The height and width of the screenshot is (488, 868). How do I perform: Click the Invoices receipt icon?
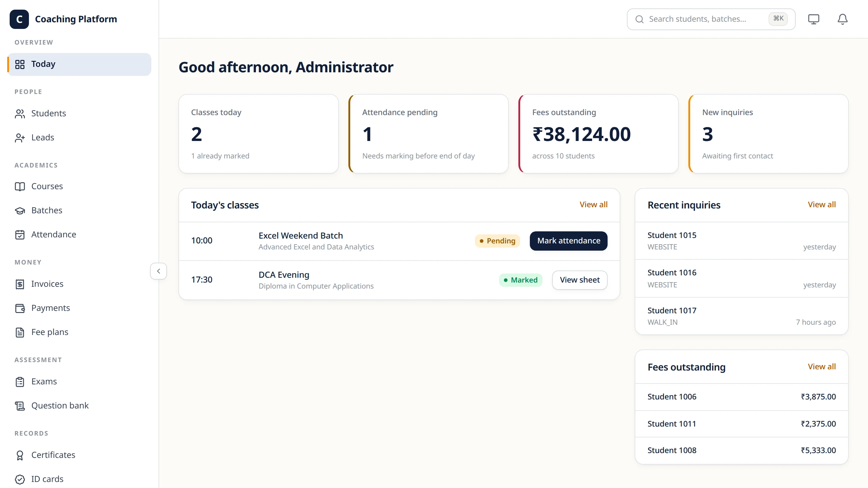20,284
